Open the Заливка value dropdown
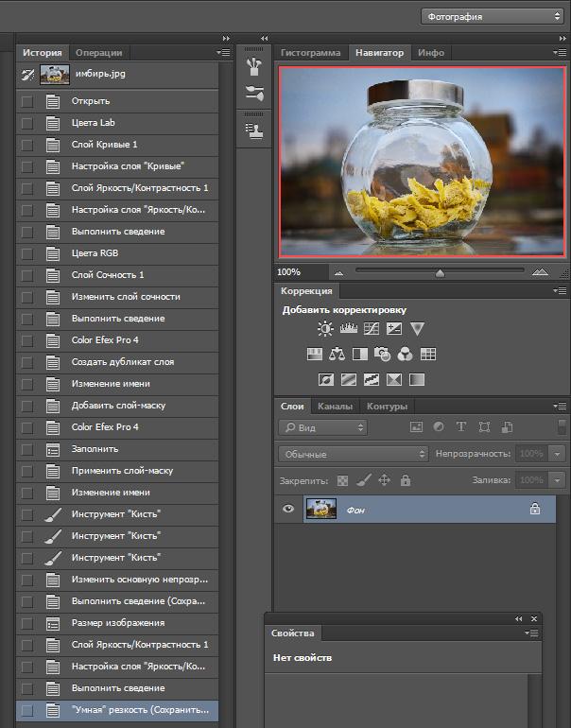The width and height of the screenshot is (571, 728). point(557,479)
